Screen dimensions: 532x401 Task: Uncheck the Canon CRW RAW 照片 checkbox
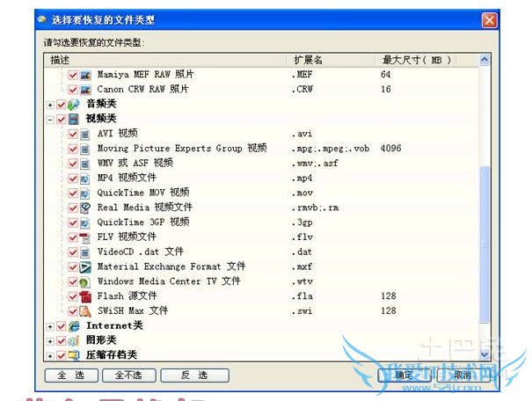point(73,90)
